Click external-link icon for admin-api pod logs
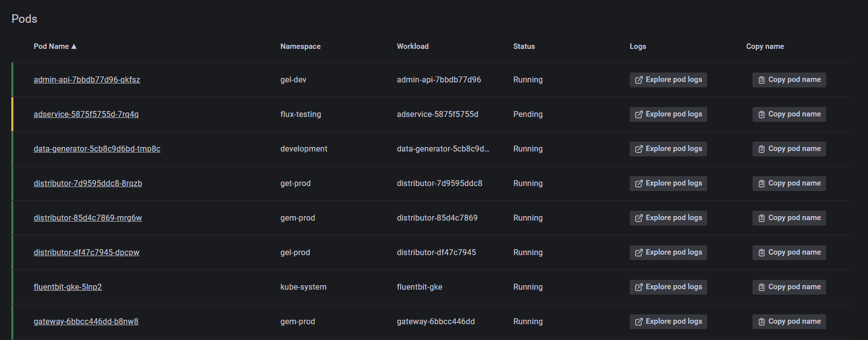The width and height of the screenshot is (868, 340). pos(639,80)
